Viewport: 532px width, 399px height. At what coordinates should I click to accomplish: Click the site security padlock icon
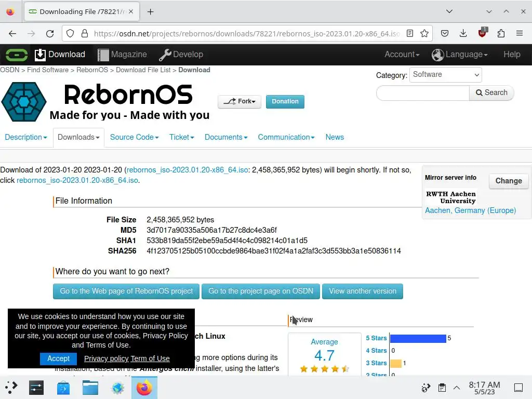click(x=85, y=34)
